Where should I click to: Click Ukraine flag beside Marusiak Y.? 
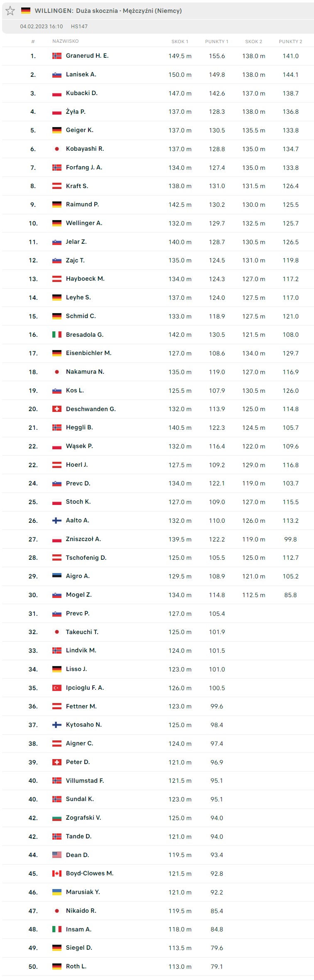[x=57, y=892]
